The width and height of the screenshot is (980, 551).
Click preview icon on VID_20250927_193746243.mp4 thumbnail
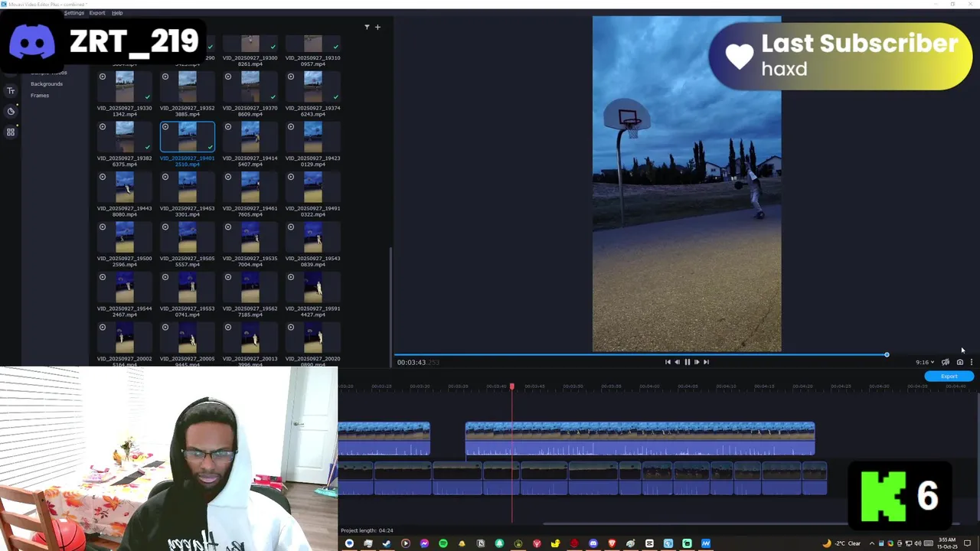click(291, 77)
